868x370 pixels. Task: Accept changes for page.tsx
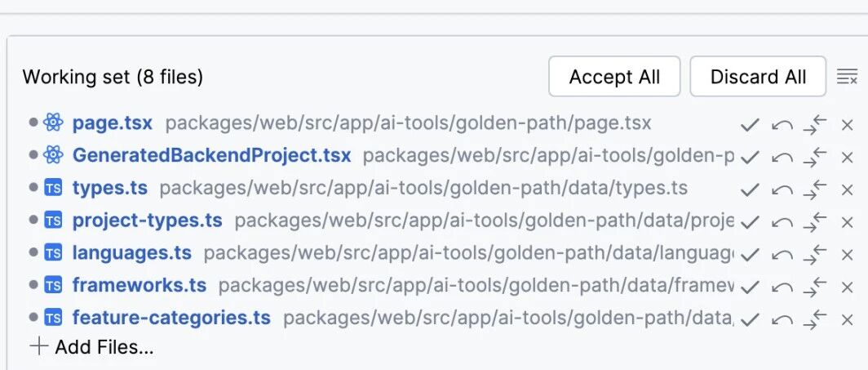[749, 124]
